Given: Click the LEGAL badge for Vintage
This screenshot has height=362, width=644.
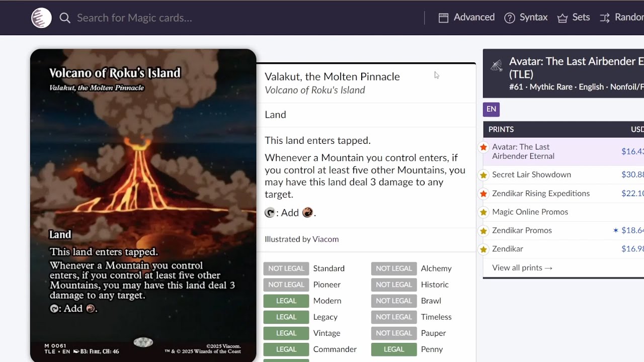Looking at the screenshot, I should (286, 333).
